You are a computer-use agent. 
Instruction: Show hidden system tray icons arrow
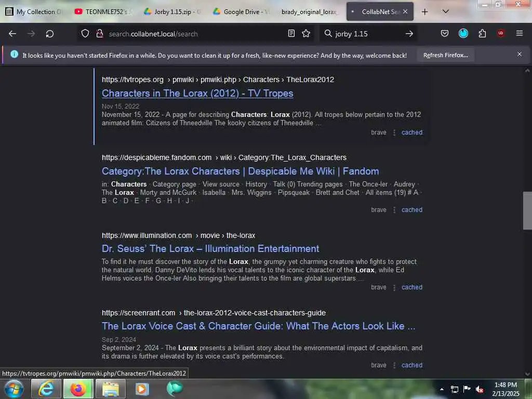pyautogui.click(x=442, y=389)
